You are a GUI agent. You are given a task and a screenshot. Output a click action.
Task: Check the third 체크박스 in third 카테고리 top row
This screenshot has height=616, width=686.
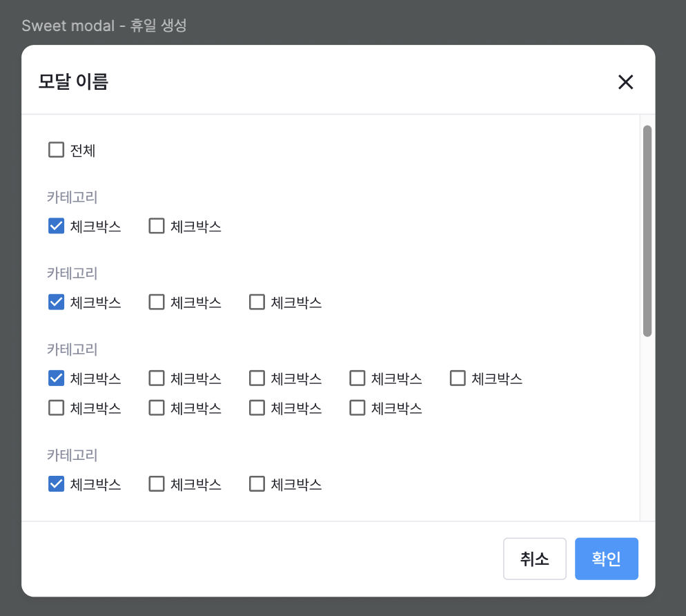point(256,378)
